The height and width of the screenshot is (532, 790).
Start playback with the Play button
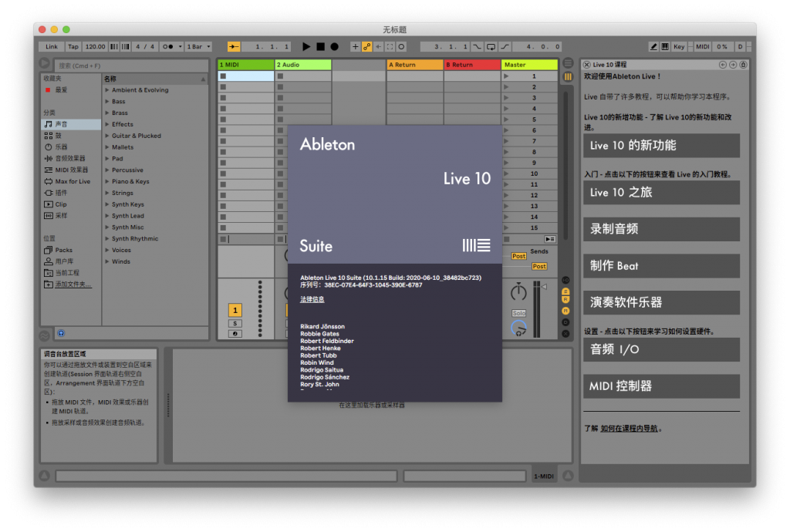[x=306, y=46]
